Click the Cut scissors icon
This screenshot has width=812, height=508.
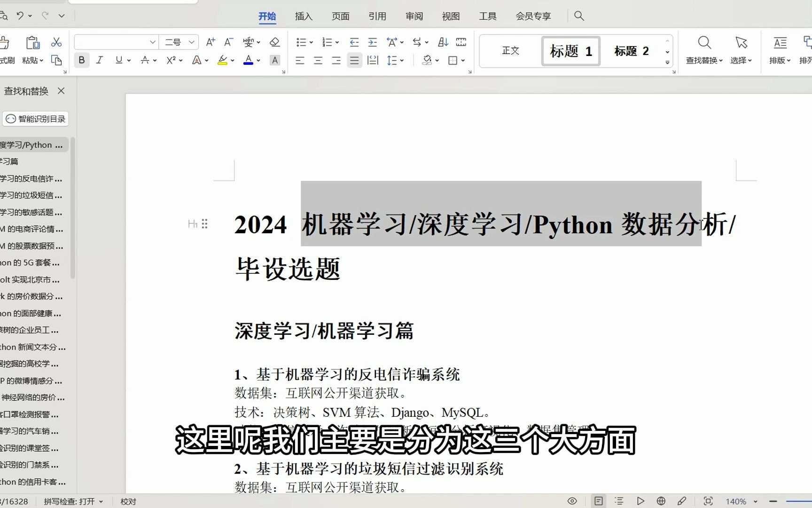(56, 42)
